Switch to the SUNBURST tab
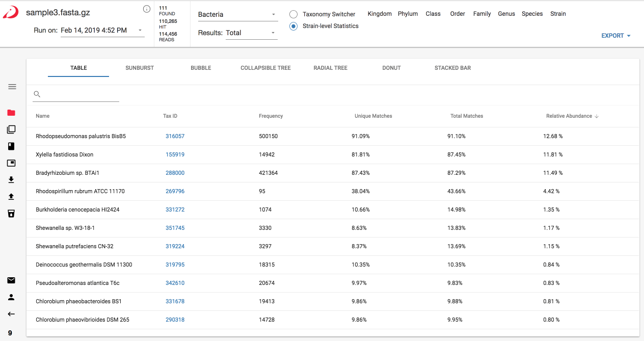This screenshot has height=341, width=644. [140, 68]
